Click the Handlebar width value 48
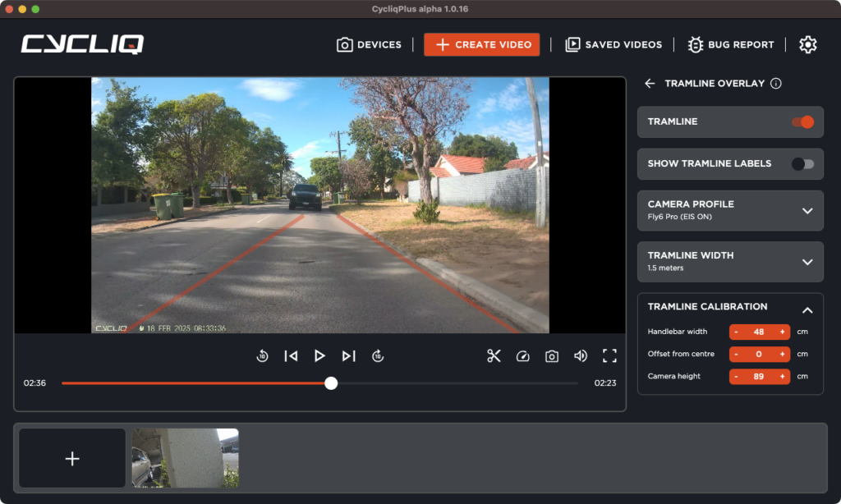841x504 pixels. 758,332
